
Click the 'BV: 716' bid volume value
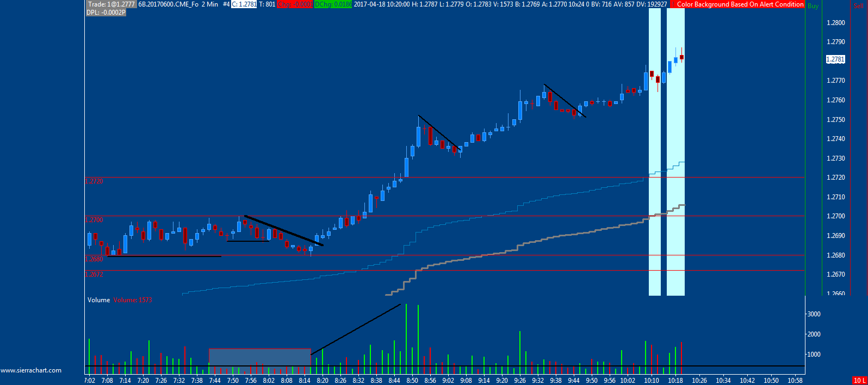[x=601, y=4]
